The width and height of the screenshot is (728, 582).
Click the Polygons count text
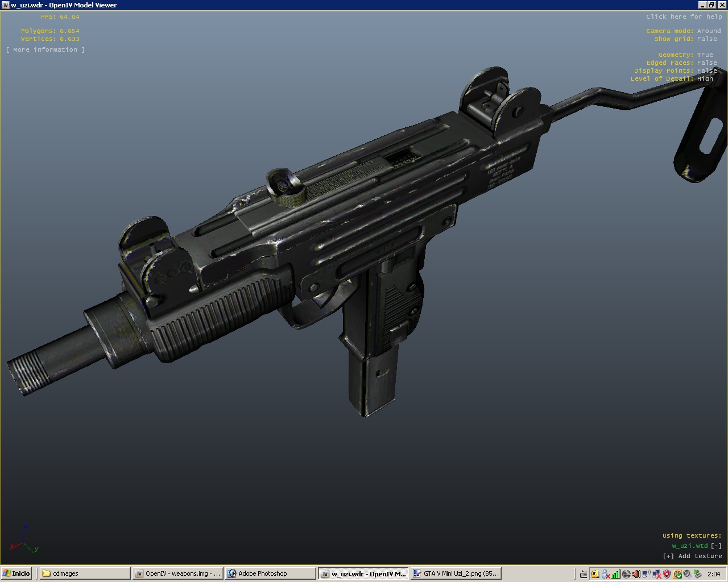tap(50, 31)
